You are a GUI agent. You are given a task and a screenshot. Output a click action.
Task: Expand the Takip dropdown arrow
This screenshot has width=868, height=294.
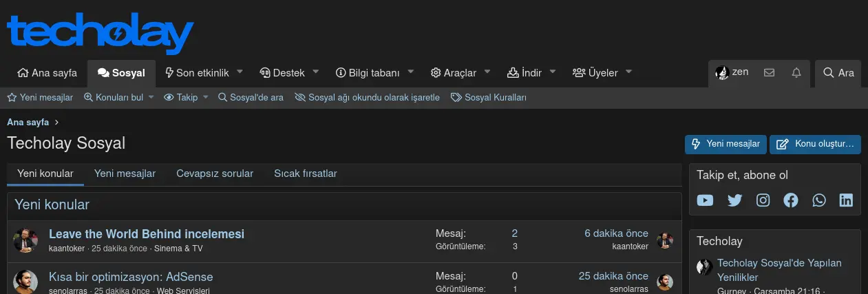(x=205, y=97)
